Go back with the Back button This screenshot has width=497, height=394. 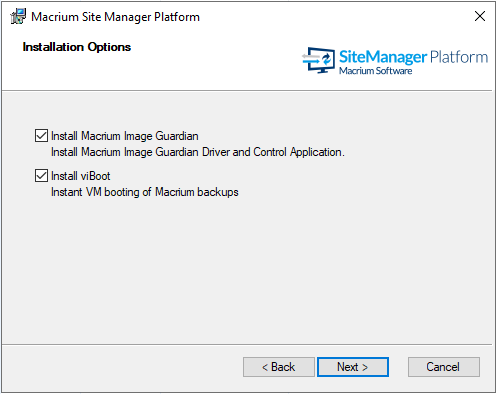279,367
